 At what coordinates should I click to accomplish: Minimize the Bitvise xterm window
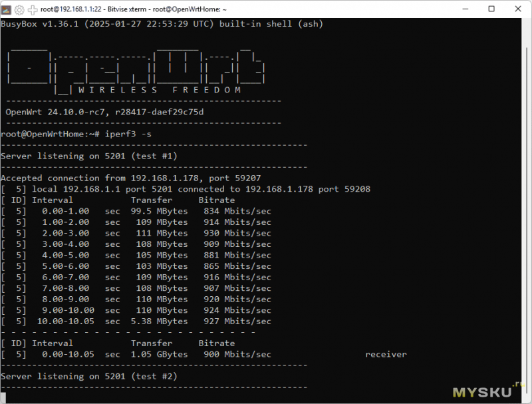tap(462, 9)
